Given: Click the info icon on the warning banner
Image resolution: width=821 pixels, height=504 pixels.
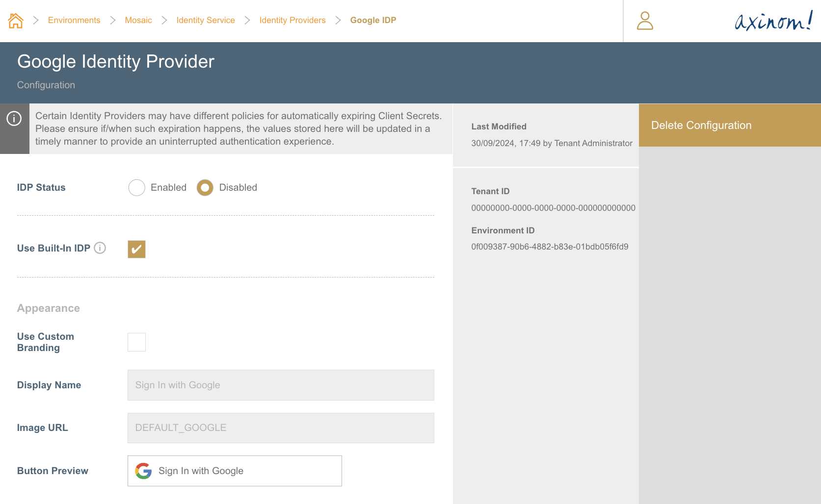Looking at the screenshot, I should tap(14, 118).
